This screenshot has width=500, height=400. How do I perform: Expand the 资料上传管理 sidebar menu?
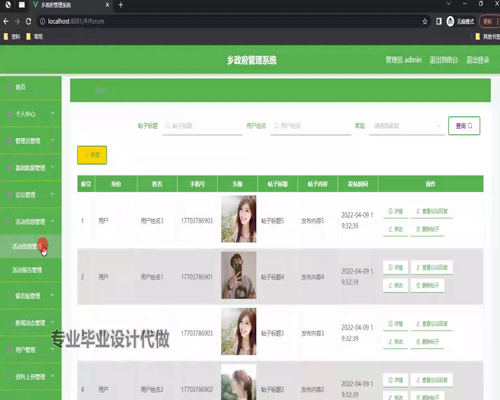click(31, 377)
